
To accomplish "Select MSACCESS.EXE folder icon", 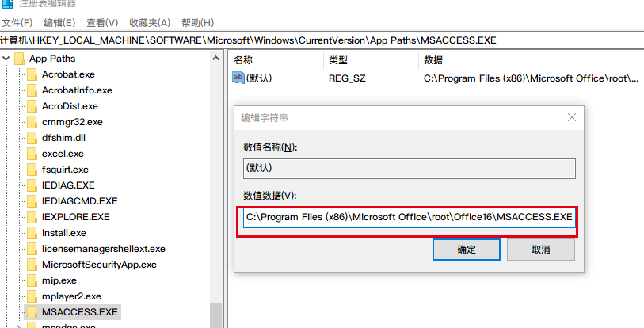I will pyautogui.click(x=32, y=312).
